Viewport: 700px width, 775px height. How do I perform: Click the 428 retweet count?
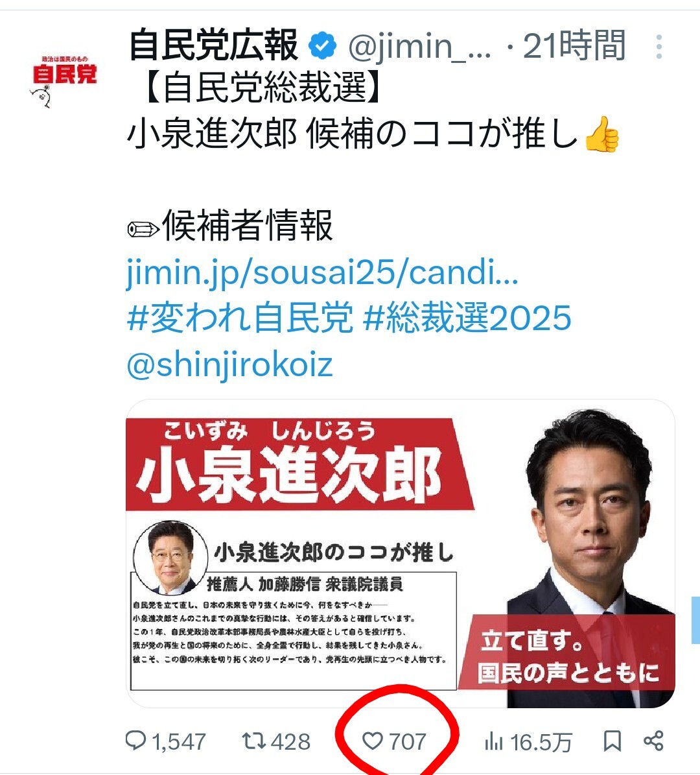291,741
